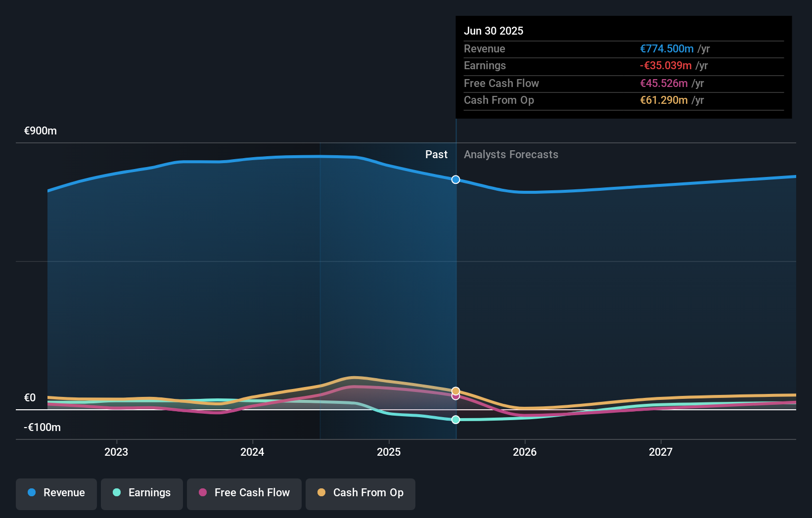Switch to the Past section of the chart
Image resolution: width=812 pixels, height=518 pixels.
pos(436,154)
